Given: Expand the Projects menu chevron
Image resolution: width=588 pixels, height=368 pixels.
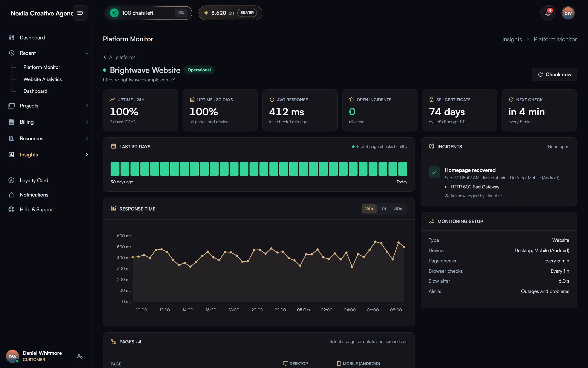Looking at the screenshot, I should tap(87, 106).
